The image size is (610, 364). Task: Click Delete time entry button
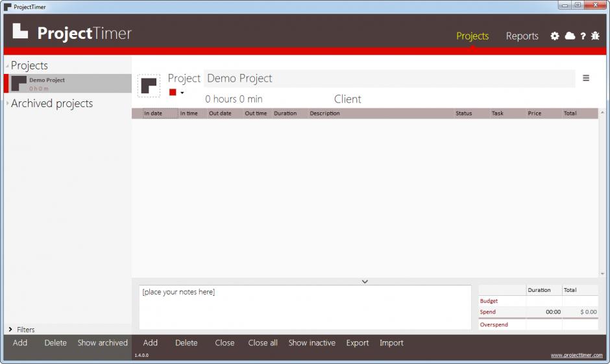pos(186,343)
